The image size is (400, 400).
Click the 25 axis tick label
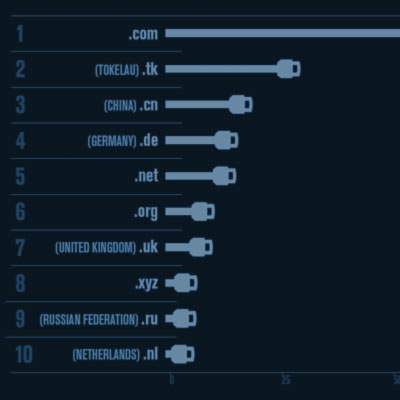click(x=286, y=379)
